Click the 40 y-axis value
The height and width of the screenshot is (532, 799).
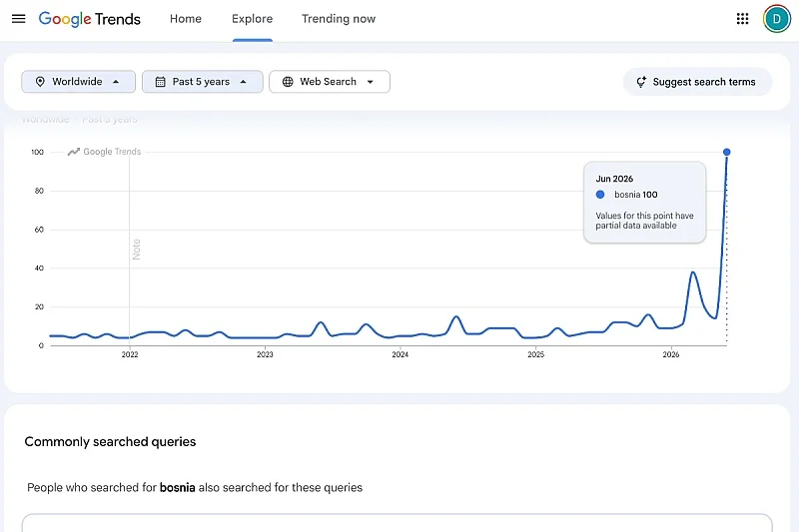tap(39, 267)
